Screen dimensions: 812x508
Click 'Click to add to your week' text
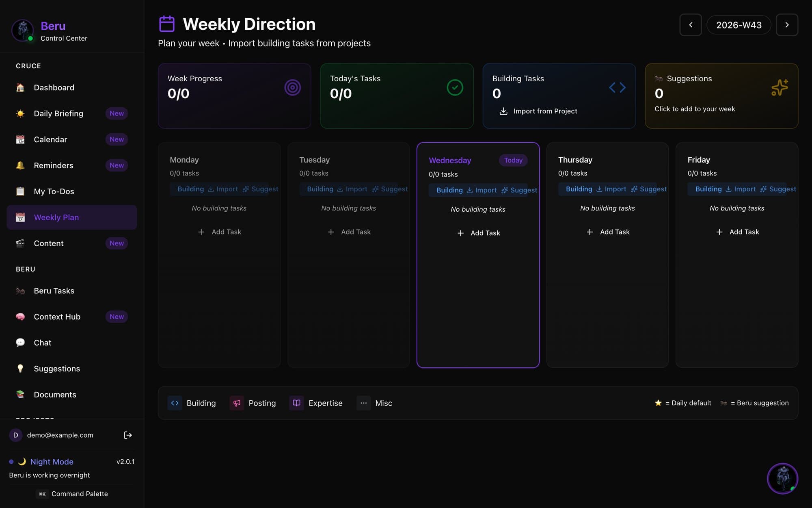(x=695, y=109)
